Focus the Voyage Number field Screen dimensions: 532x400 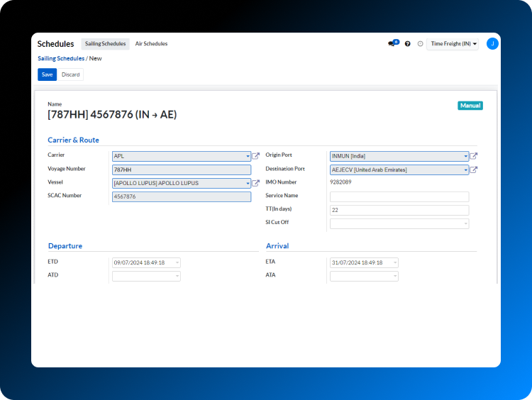(182, 170)
